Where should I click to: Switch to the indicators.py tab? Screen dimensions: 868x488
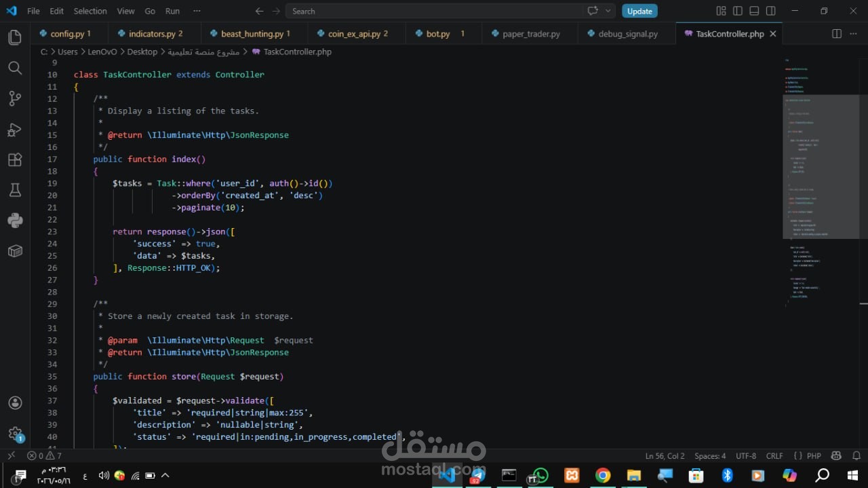[155, 34]
